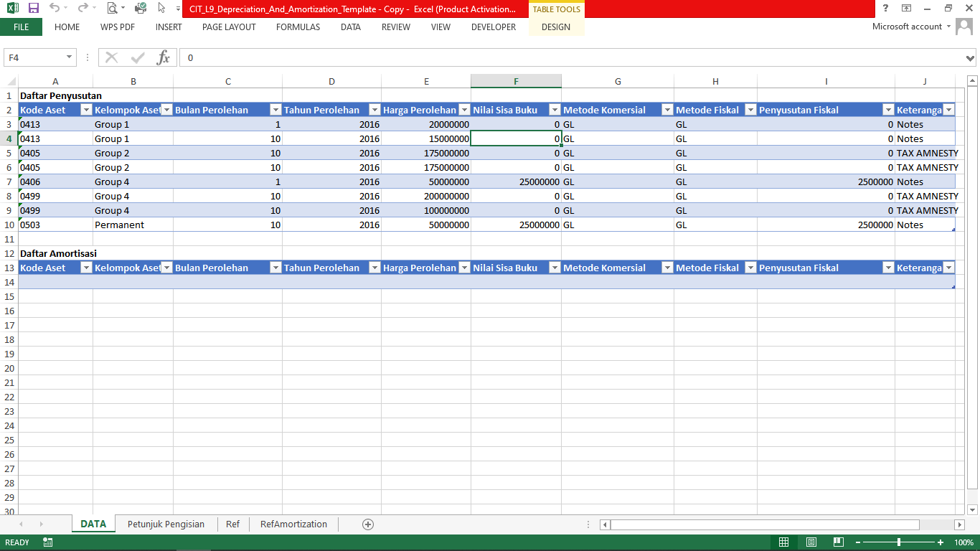
Task: Open Kode Aset filter dropdown in row 2
Action: 86,110
